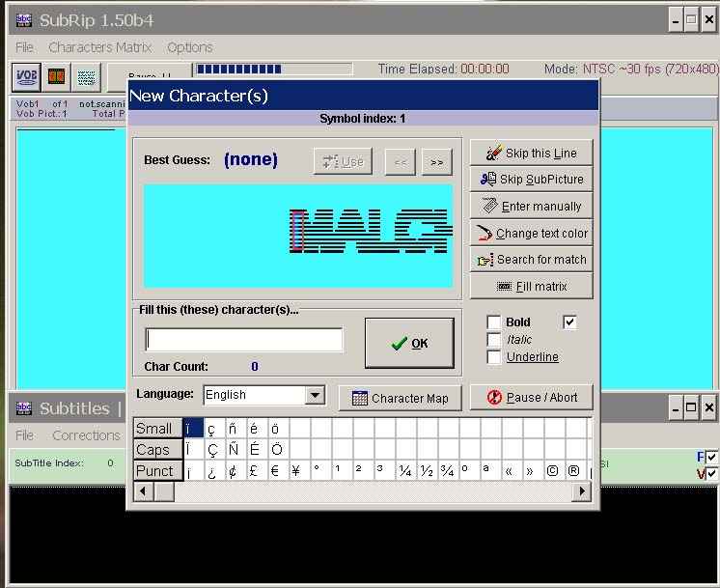Open the File menu in SubRip

click(24, 47)
